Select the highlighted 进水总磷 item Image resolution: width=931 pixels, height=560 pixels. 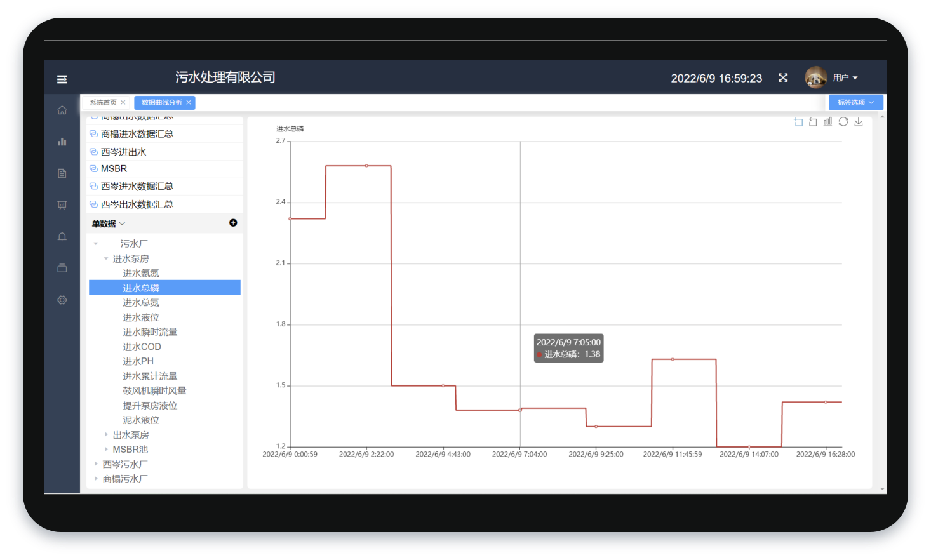[x=164, y=288]
